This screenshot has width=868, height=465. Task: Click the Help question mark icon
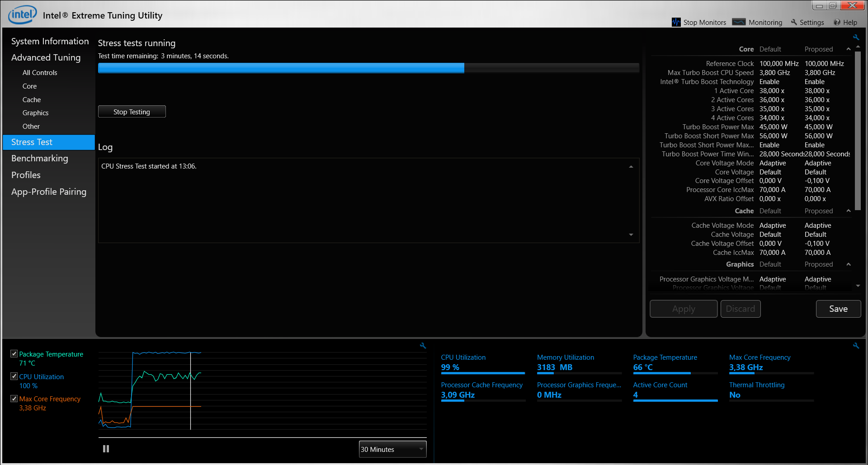837,22
